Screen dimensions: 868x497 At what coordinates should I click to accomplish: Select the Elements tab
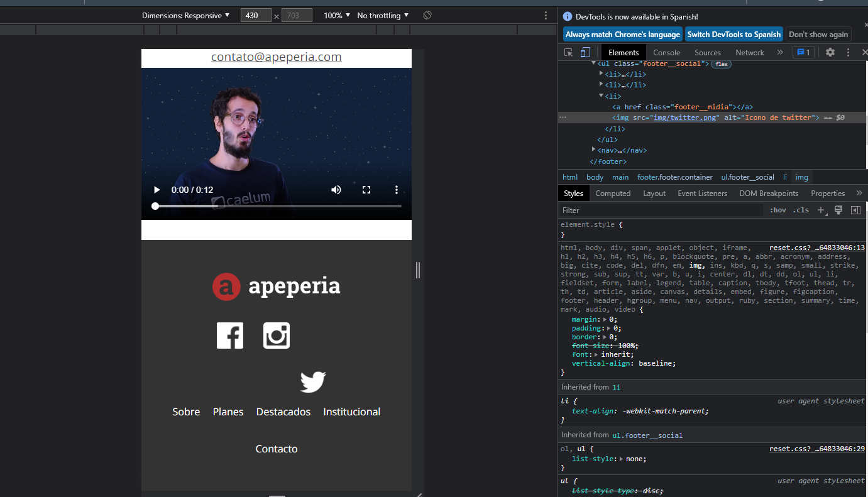(624, 53)
